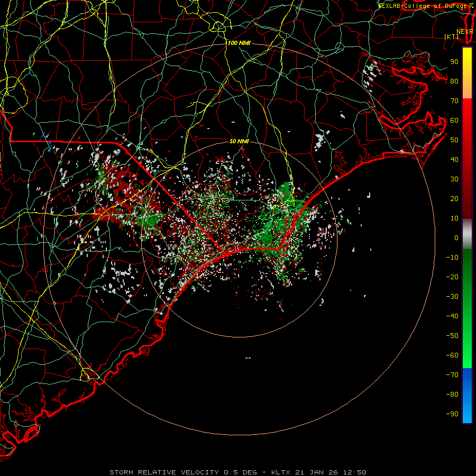Select the 10 value on the velocity scale
The image size is (476, 476).
tap(454, 218)
